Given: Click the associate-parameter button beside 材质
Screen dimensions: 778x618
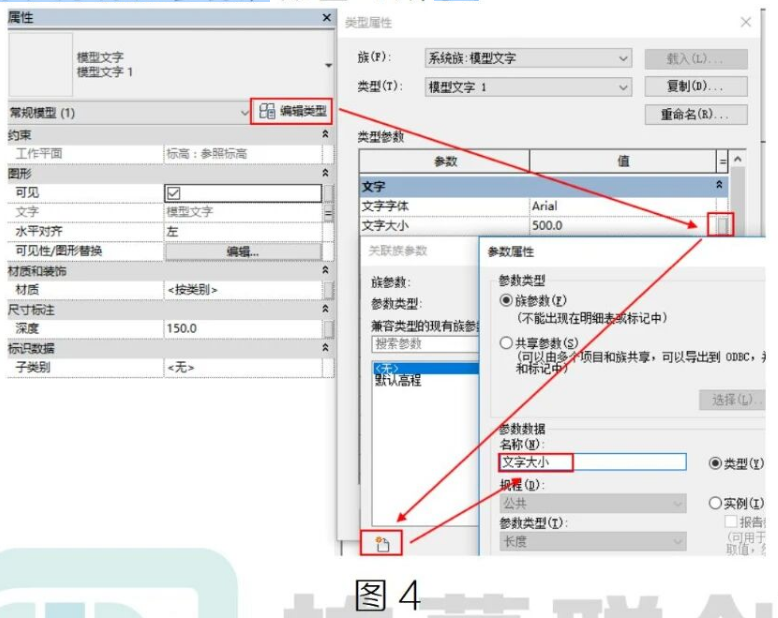Looking at the screenshot, I should [328, 290].
